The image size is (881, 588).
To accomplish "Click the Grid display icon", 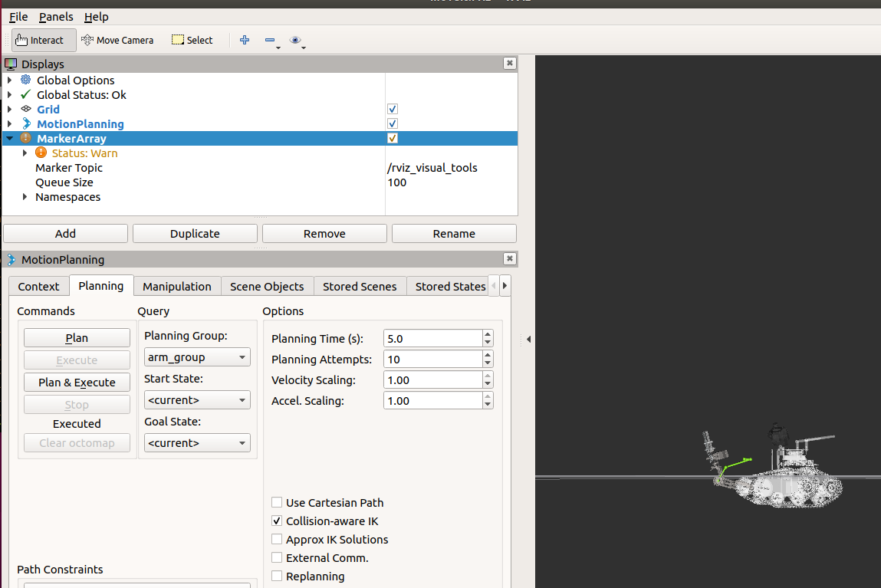I will tap(26, 109).
